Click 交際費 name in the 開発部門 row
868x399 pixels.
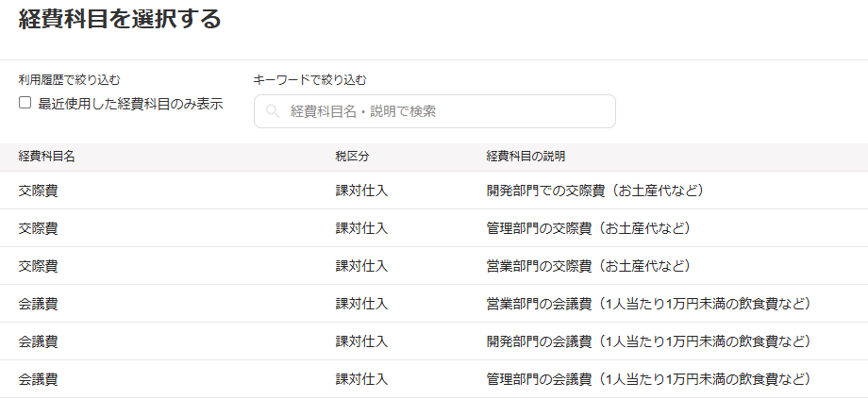(x=38, y=191)
